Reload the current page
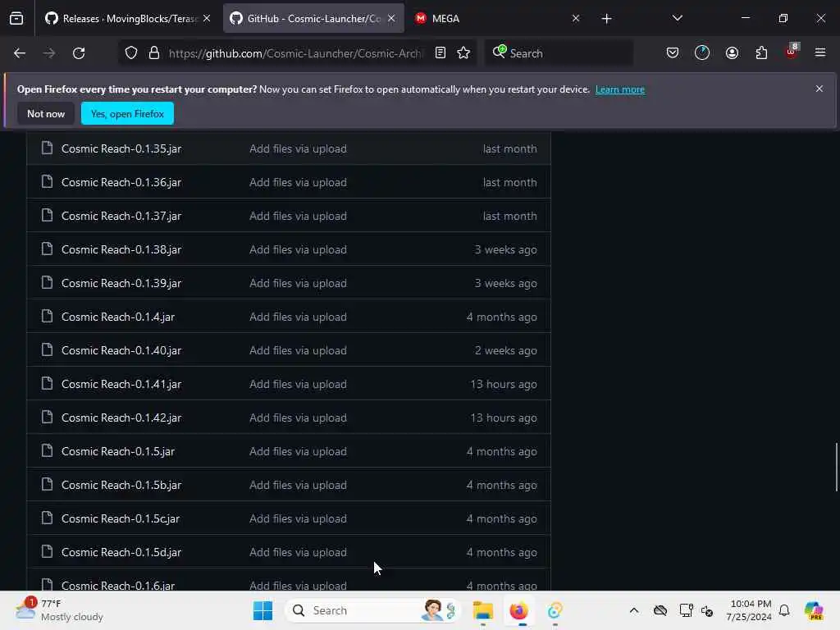This screenshot has height=630, width=840. 79,53
